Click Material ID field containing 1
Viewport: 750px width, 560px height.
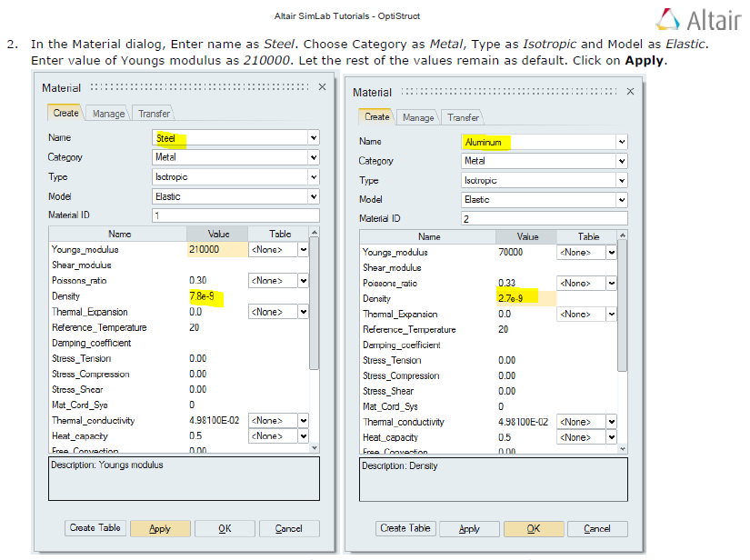click(x=235, y=215)
